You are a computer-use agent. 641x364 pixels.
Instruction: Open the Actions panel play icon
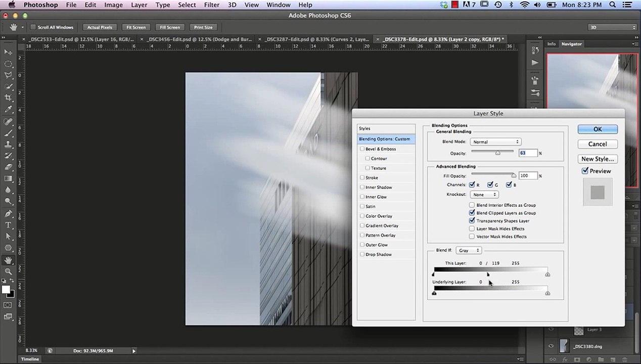point(535,63)
